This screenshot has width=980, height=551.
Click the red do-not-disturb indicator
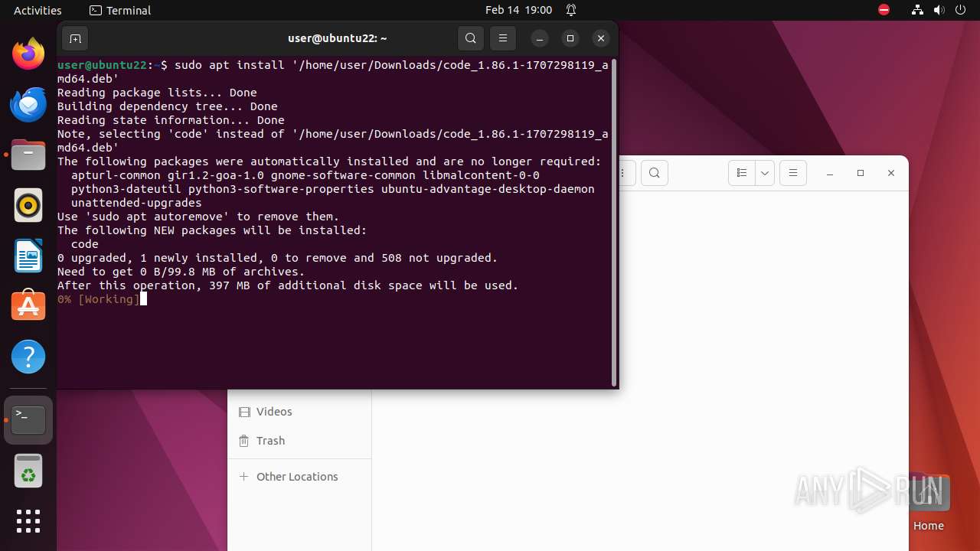click(884, 10)
